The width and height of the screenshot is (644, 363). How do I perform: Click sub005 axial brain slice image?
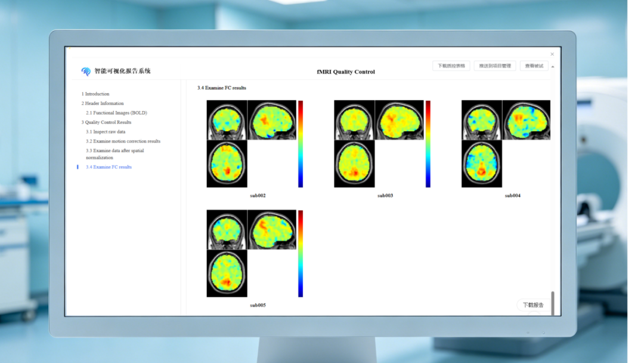227,273
